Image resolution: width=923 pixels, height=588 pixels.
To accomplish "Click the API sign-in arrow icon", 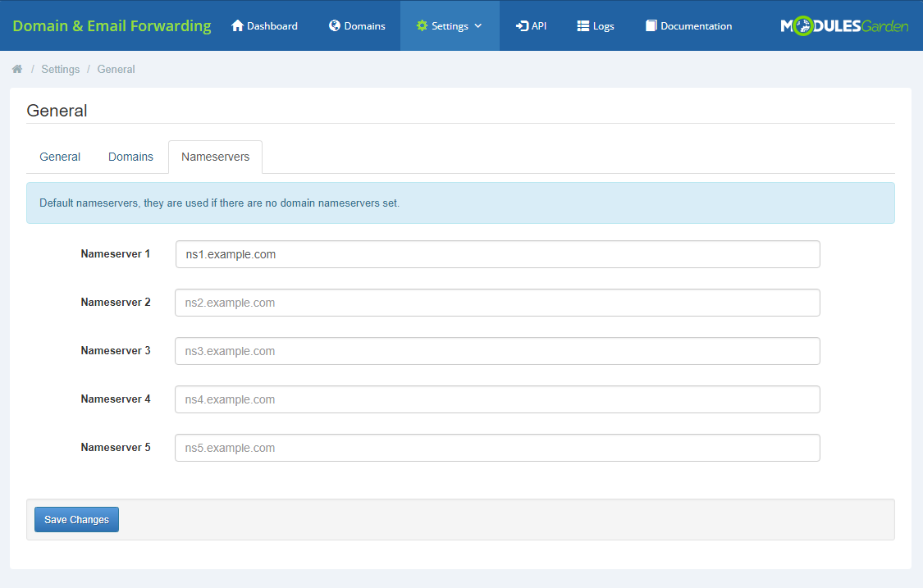I will click(522, 25).
